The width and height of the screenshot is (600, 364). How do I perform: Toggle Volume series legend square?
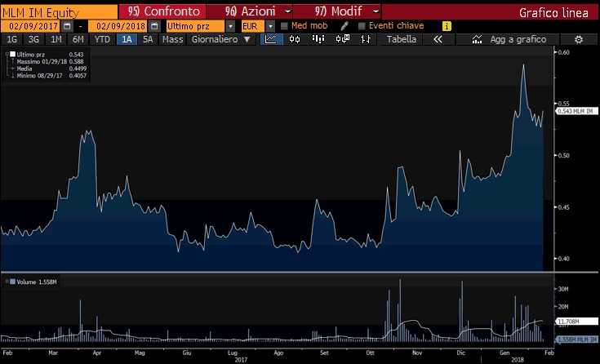pos(12,282)
